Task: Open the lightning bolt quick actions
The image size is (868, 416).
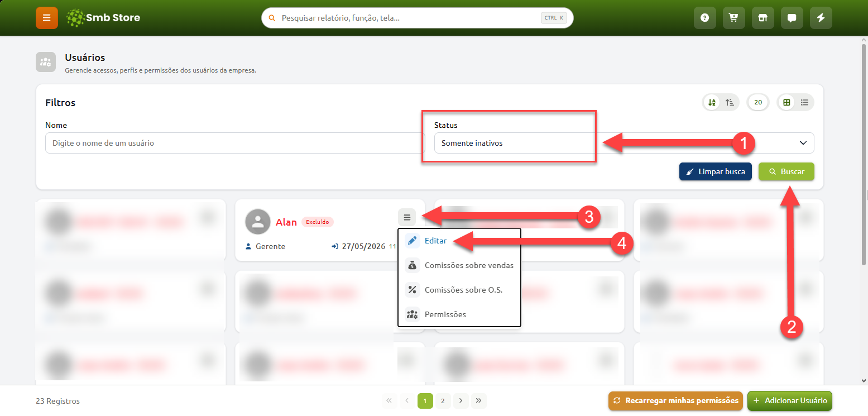Action: (821, 18)
